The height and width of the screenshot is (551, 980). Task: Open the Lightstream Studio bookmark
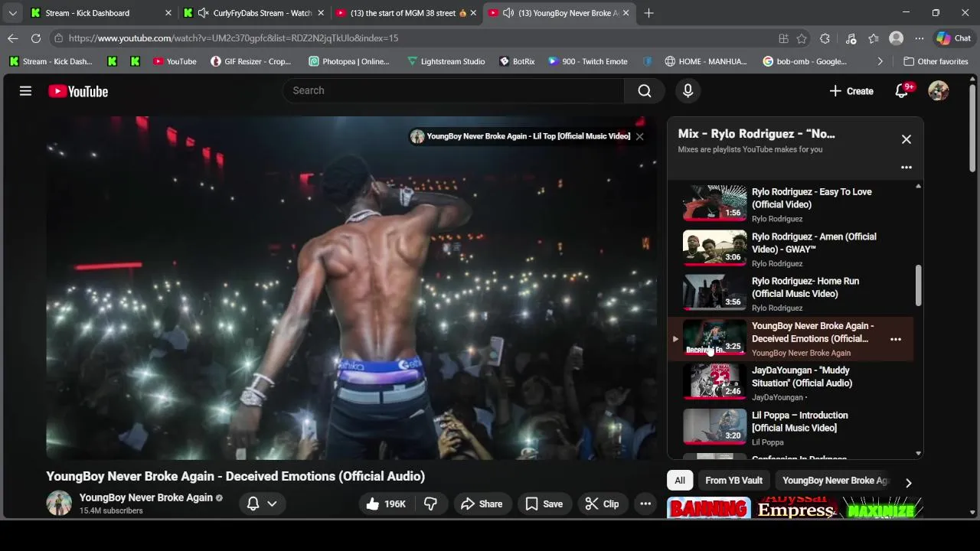click(446, 61)
